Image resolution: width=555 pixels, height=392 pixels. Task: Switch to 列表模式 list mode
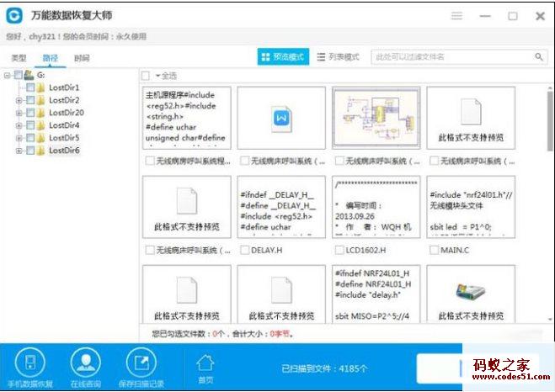coord(337,57)
